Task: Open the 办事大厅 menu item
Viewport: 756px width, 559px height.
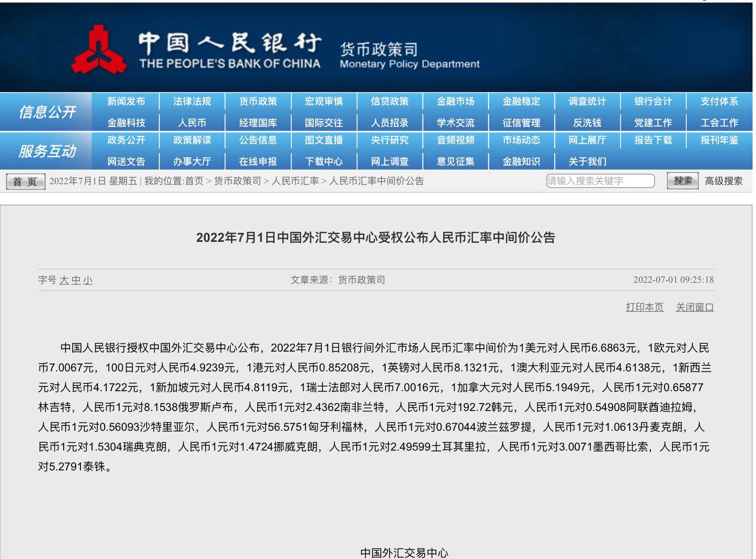Action: (x=192, y=161)
